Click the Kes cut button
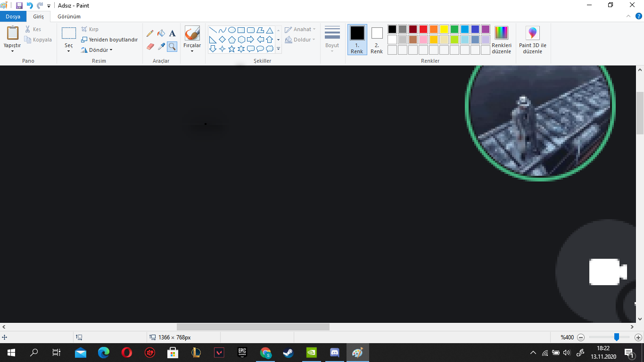This screenshot has height=362, width=644. pyautogui.click(x=33, y=29)
